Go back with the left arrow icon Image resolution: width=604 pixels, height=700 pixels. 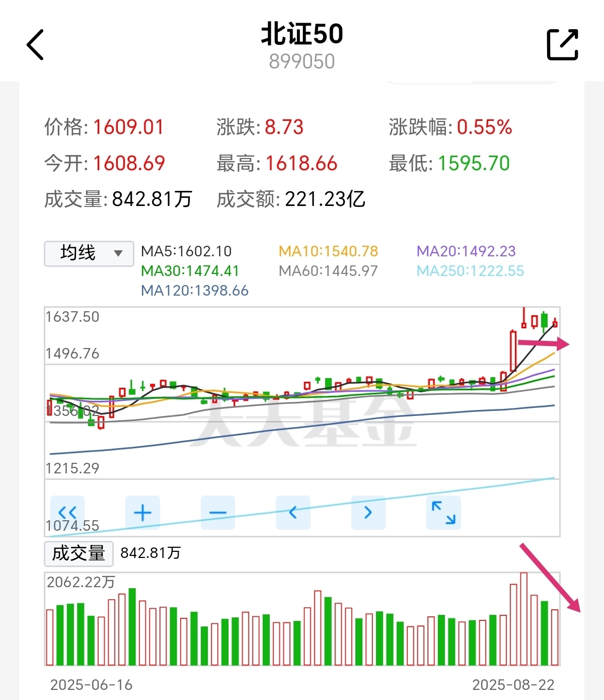35,45
